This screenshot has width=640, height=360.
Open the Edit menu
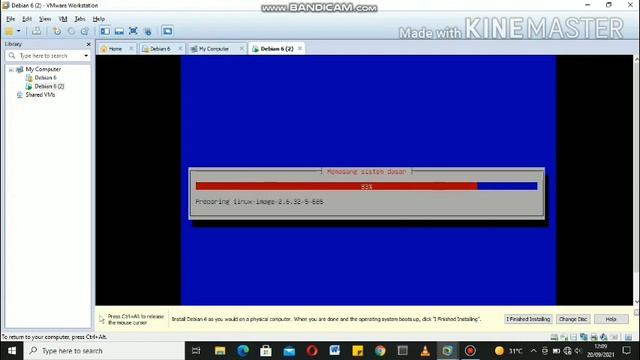[x=27, y=19]
